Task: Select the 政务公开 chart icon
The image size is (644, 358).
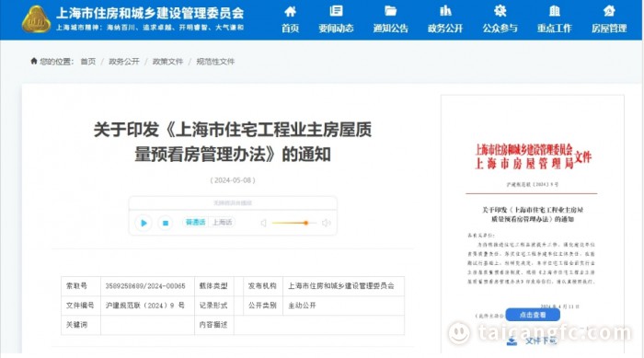Action: [445, 11]
